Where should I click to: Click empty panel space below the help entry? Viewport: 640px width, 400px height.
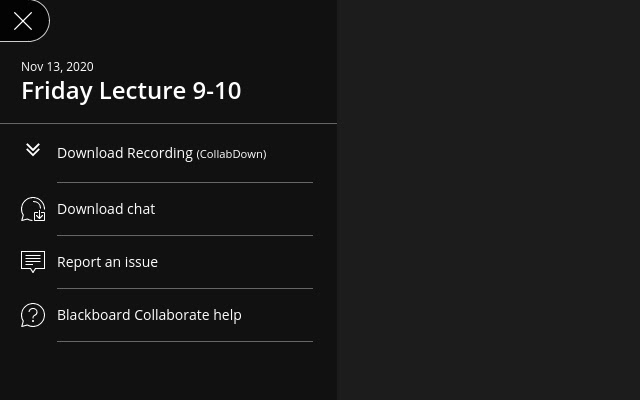click(x=168, y=372)
